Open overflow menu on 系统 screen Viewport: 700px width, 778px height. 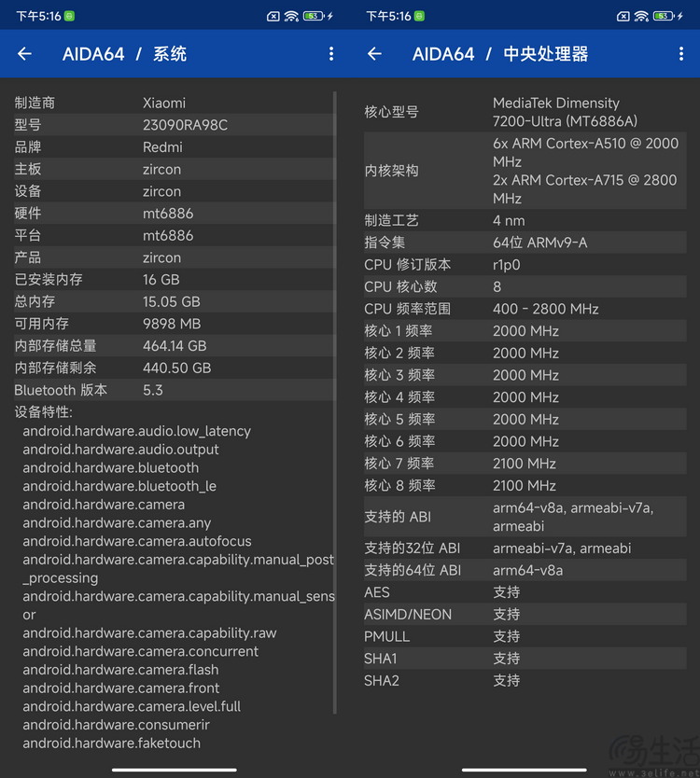331,53
